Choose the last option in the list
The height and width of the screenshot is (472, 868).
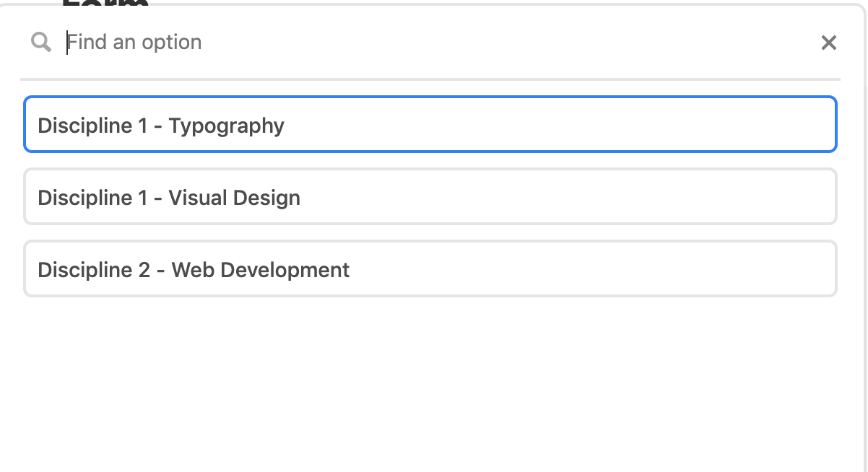point(430,268)
